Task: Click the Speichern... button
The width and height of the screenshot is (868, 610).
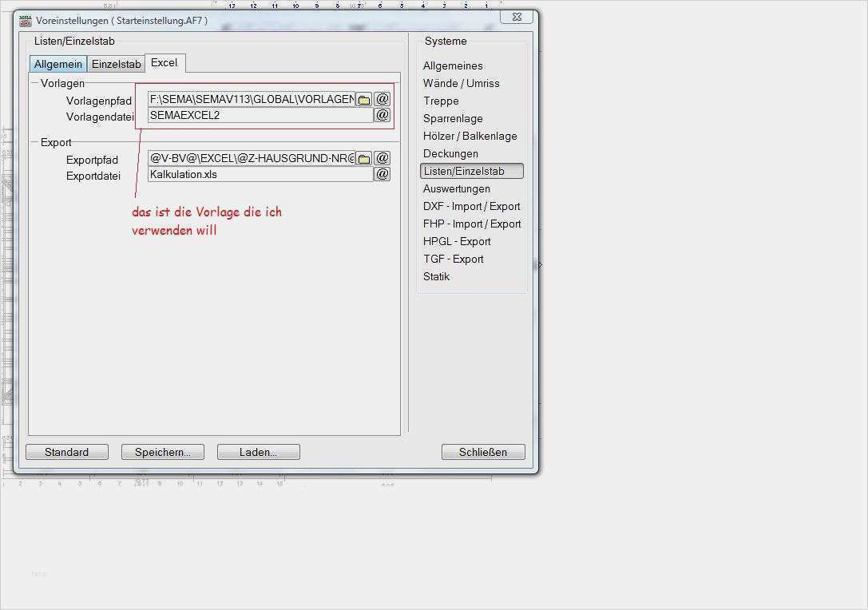Action: 163,452
